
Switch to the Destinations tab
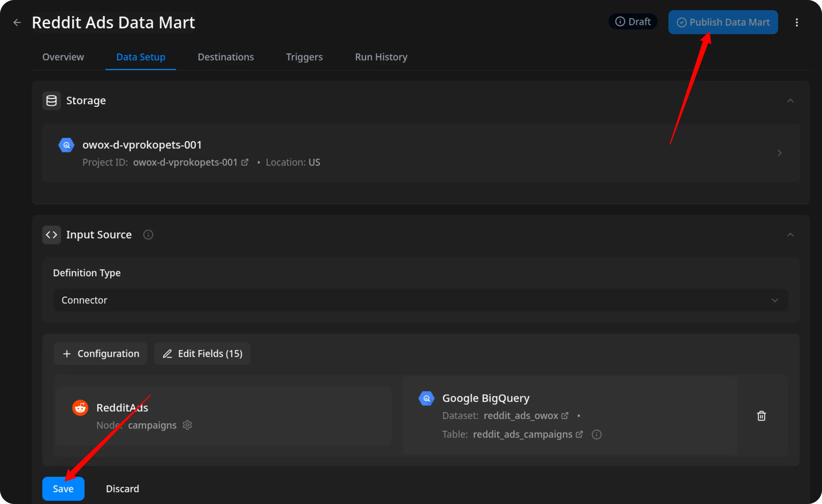[225, 57]
